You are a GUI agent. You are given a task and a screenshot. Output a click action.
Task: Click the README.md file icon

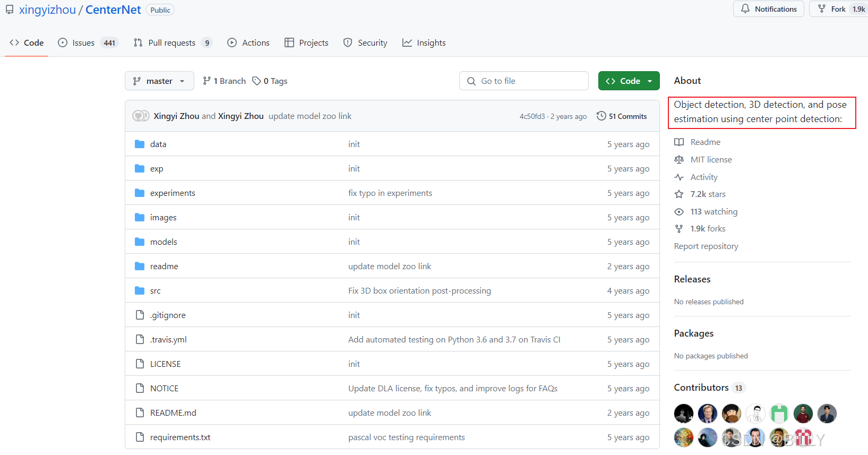(140, 413)
